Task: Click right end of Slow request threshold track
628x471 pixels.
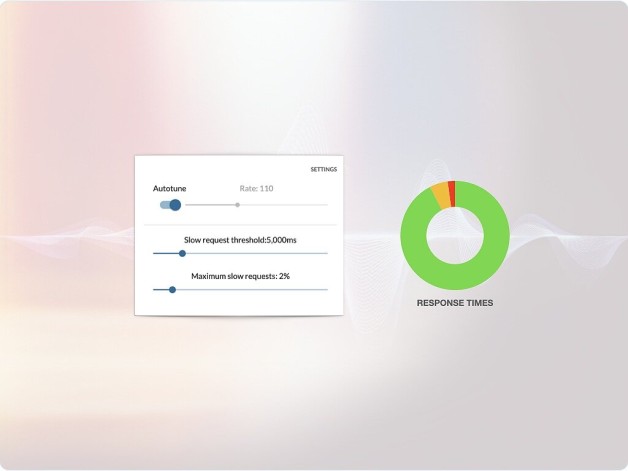Action: click(x=326, y=253)
